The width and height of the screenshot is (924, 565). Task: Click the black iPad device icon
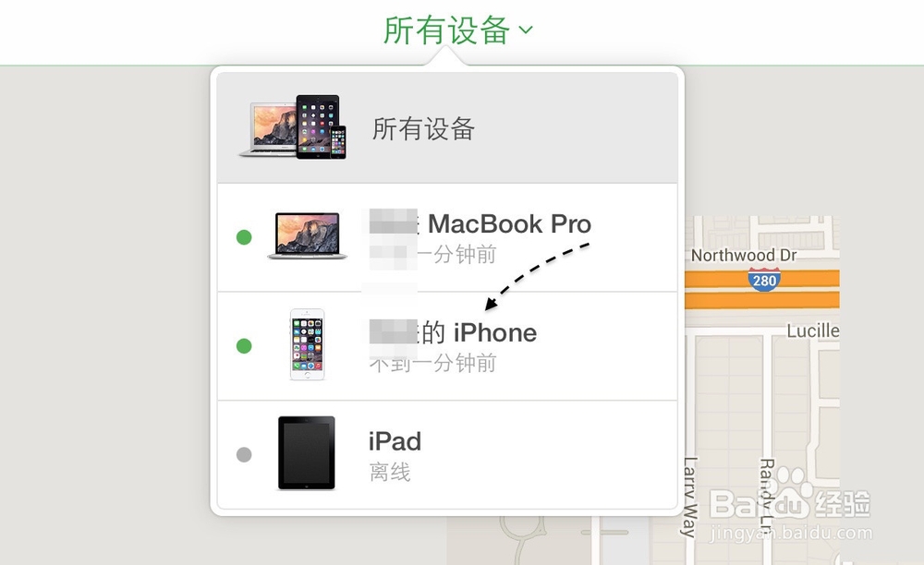pyautogui.click(x=307, y=452)
